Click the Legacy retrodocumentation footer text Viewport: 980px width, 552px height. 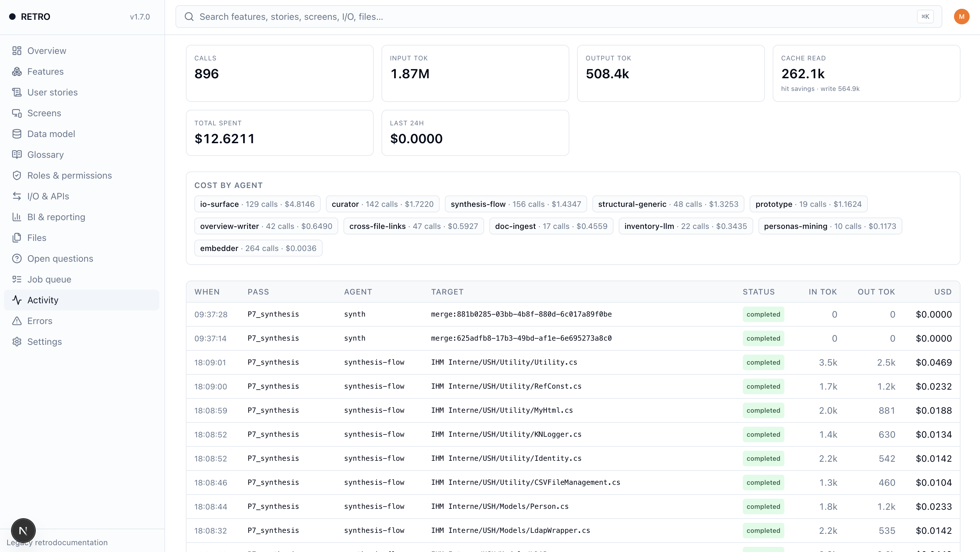click(57, 543)
